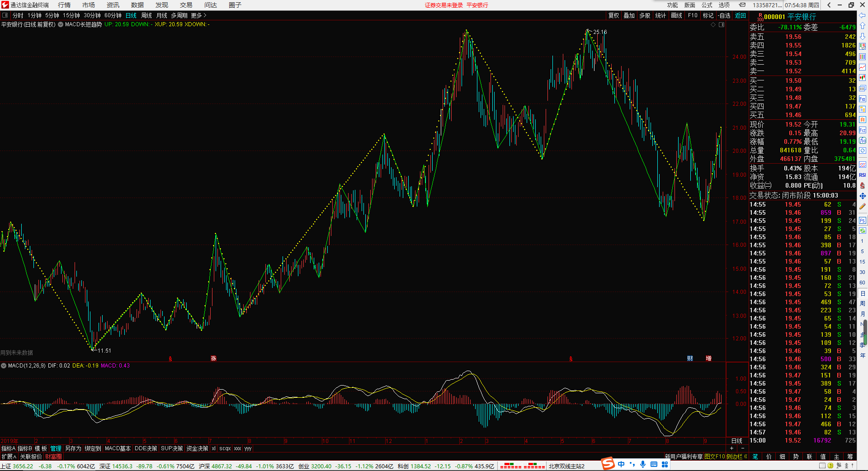Open the mail envelope icon in title bar
The height and width of the screenshot is (471, 868).
(x=742, y=5)
